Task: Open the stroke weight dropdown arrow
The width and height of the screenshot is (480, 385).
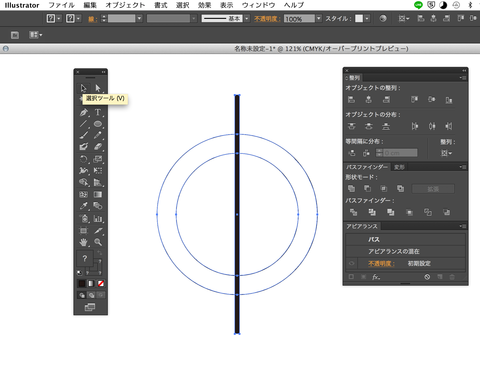Action: coord(140,18)
